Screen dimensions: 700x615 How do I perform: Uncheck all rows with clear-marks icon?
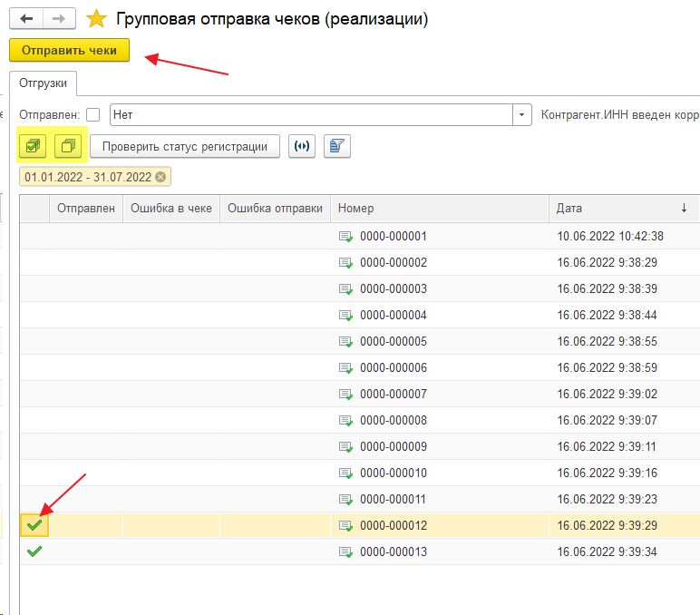[68, 146]
